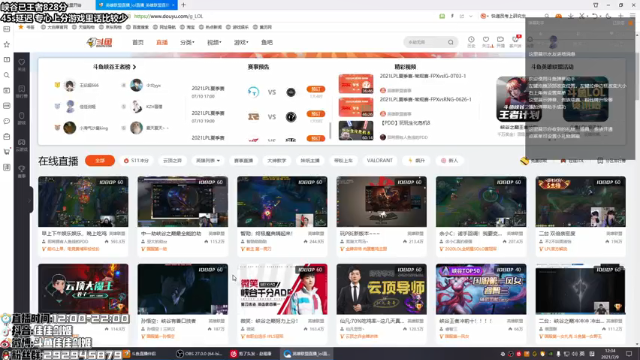Screen dimensions: 640x360
Task: Click the search magnifier icon in site header
Action: pyautogui.click(x=451, y=42)
